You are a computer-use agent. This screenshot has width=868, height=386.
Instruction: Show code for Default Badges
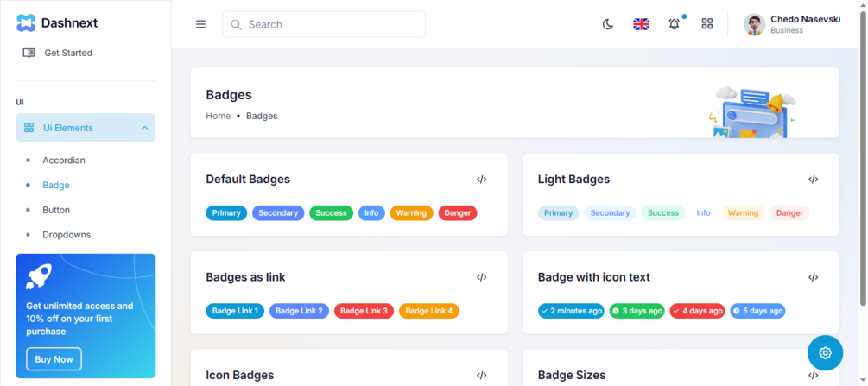[482, 180]
